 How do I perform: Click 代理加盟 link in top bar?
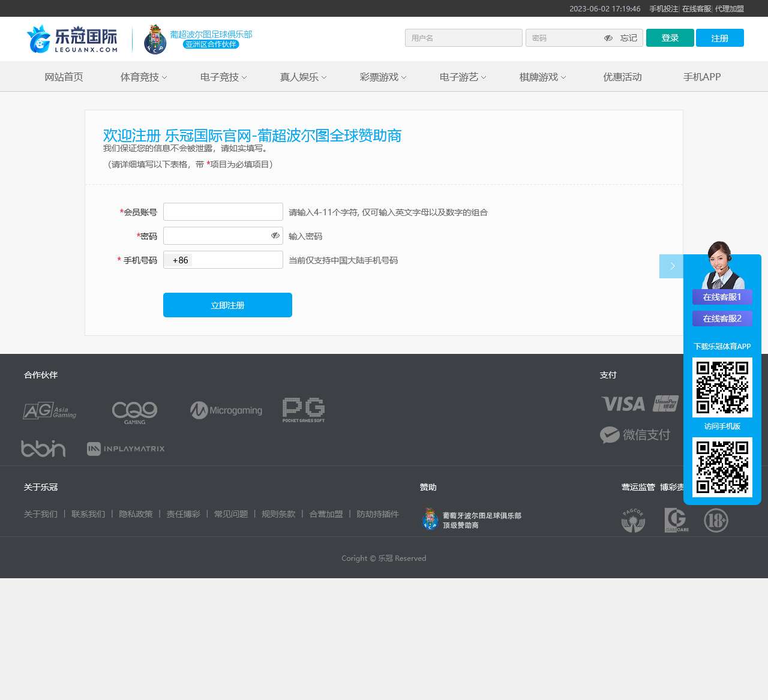coord(730,8)
